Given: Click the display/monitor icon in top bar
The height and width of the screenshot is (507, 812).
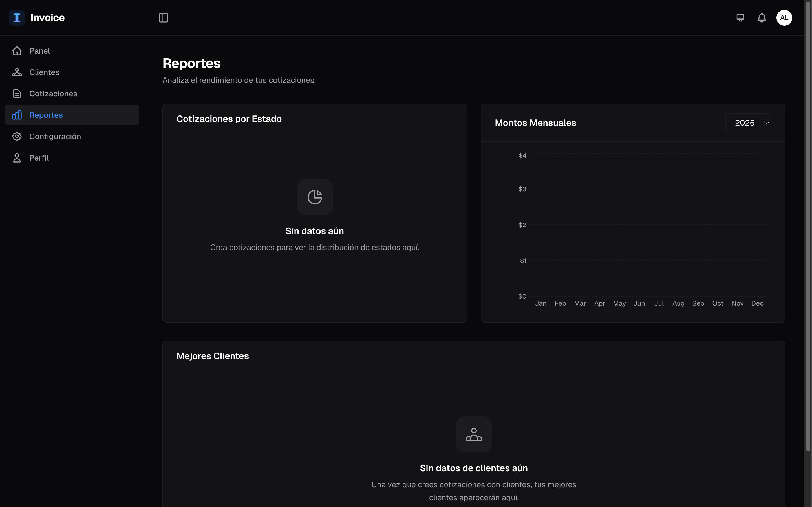Looking at the screenshot, I should point(740,17).
